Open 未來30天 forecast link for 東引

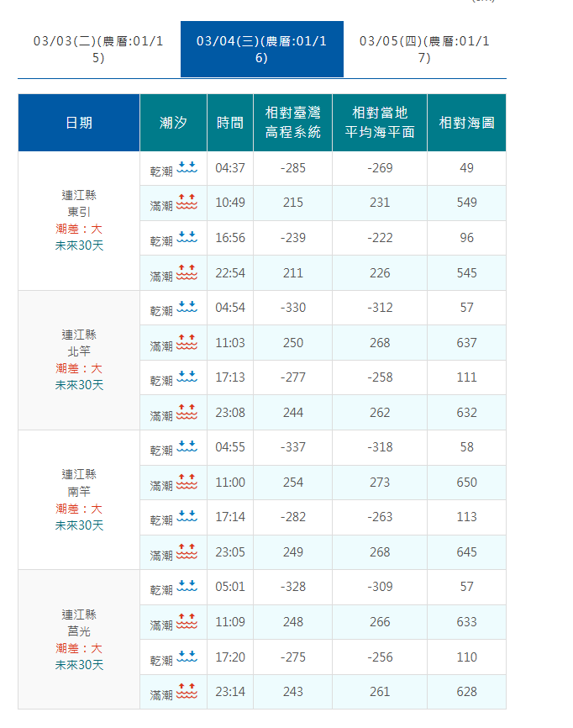79,245
